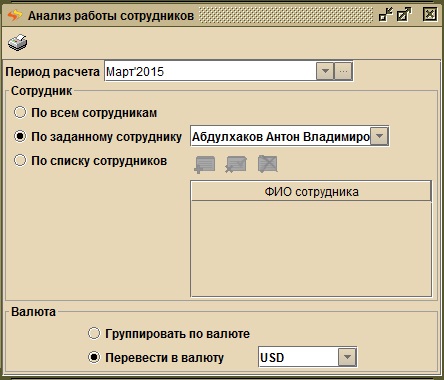
Task: Choose Перевести в валюту option
Action: click(94, 357)
